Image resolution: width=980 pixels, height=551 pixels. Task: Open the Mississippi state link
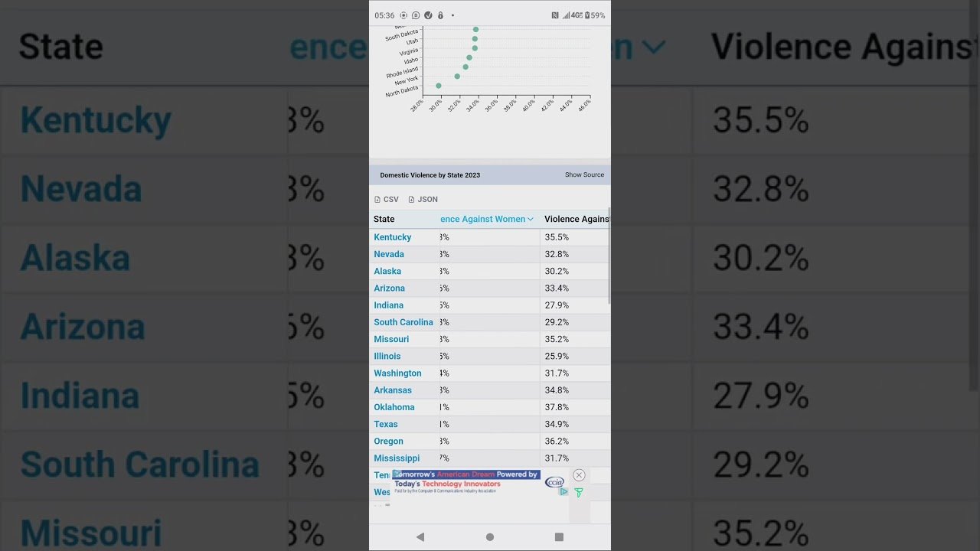pos(397,458)
